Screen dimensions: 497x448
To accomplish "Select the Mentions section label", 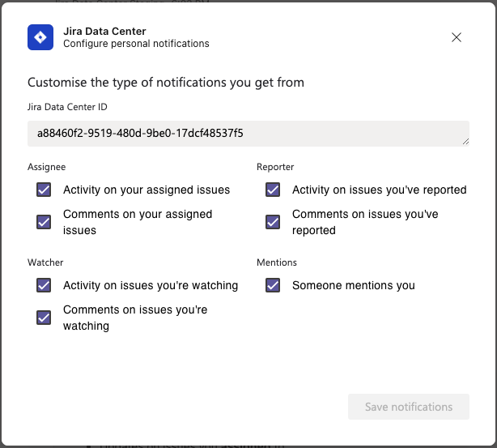I will tap(277, 262).
